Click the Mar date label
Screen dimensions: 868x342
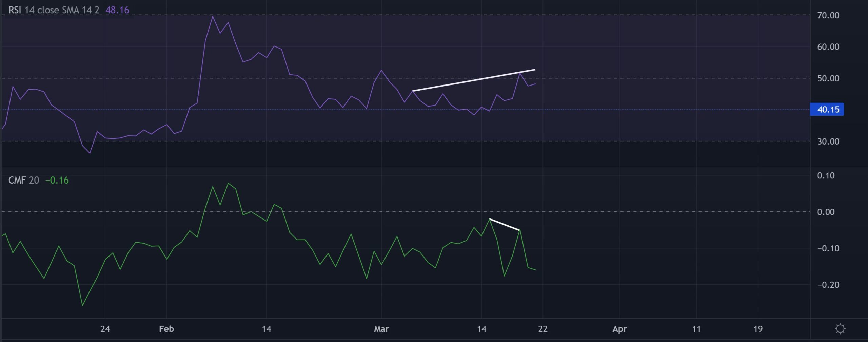[x=381, y=329]
